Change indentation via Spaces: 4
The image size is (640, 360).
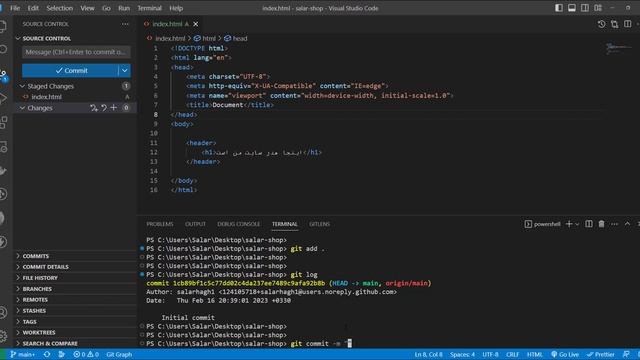pos(462,354)
